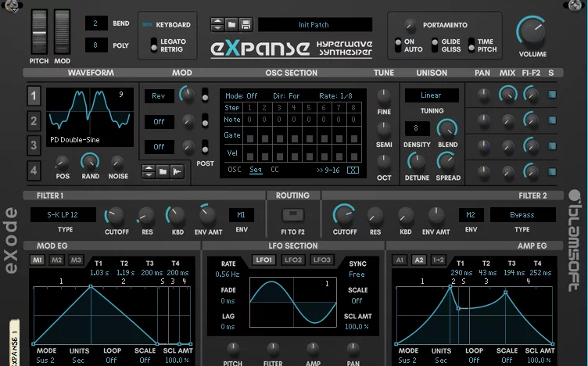The height and width of the screenshot is (366, 588).
Task: Toggle the POST switch for third mod slot
Action: point(205,147)
